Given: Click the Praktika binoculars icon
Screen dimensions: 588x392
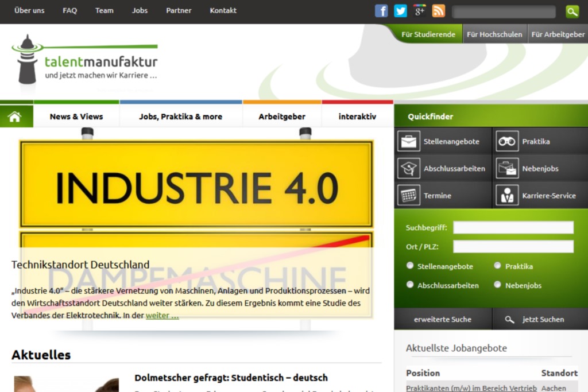Looking at the screenshot, I should [507, 141].
